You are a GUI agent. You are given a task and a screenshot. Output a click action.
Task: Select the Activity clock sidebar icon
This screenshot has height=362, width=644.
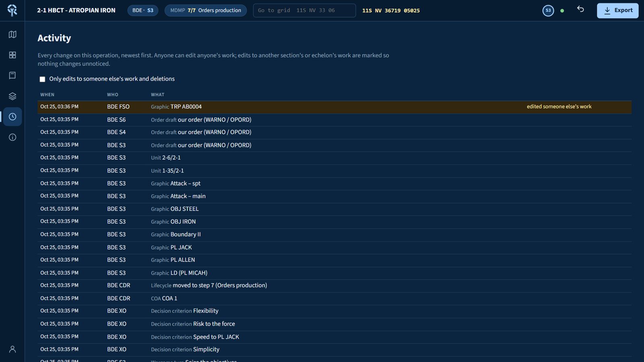coord(12,117)
